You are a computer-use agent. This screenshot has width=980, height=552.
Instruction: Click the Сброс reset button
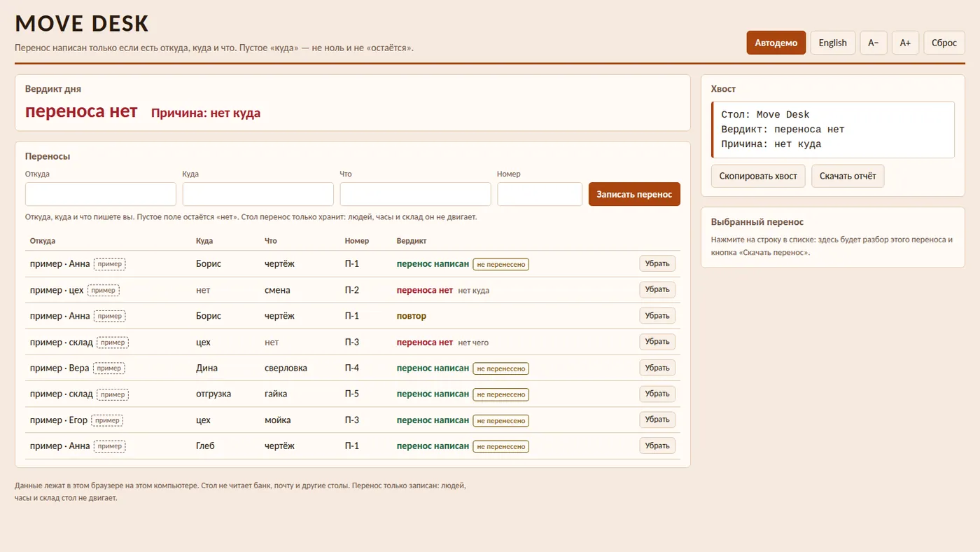944,43
